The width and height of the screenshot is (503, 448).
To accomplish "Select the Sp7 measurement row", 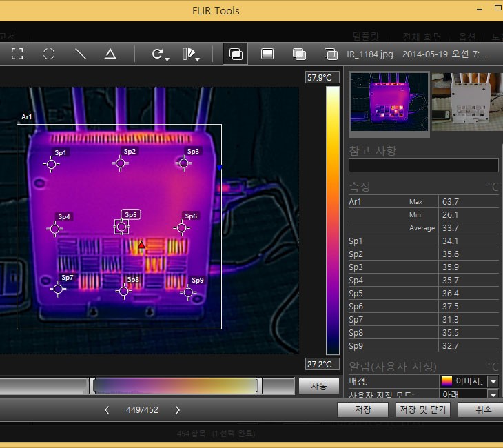I will [424, 320].
